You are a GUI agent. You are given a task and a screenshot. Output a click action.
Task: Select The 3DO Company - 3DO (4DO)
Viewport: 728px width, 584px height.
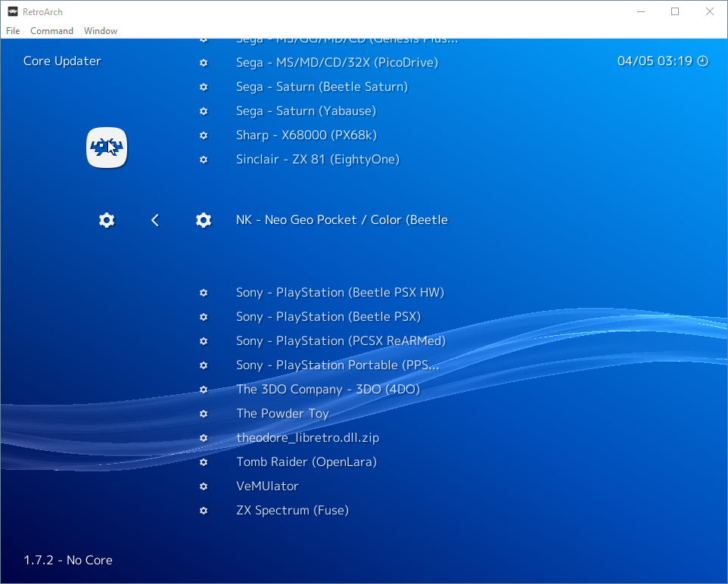coord(328,389)
